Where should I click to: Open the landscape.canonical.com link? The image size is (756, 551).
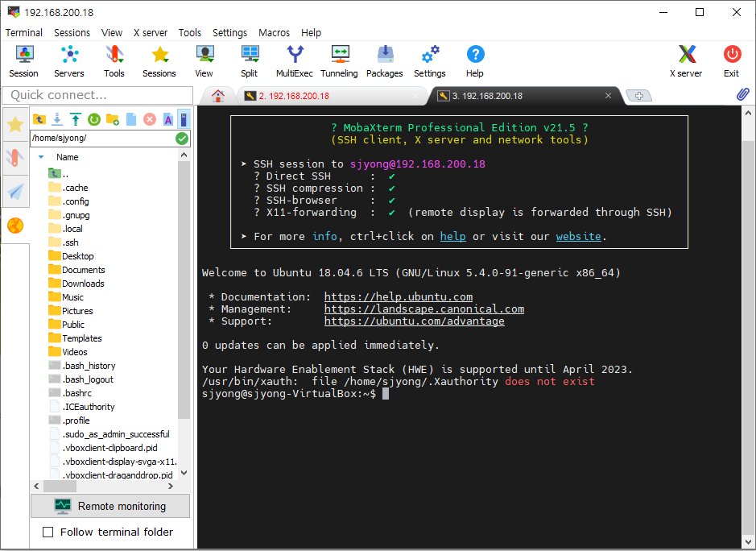click(x=424, y=309)
